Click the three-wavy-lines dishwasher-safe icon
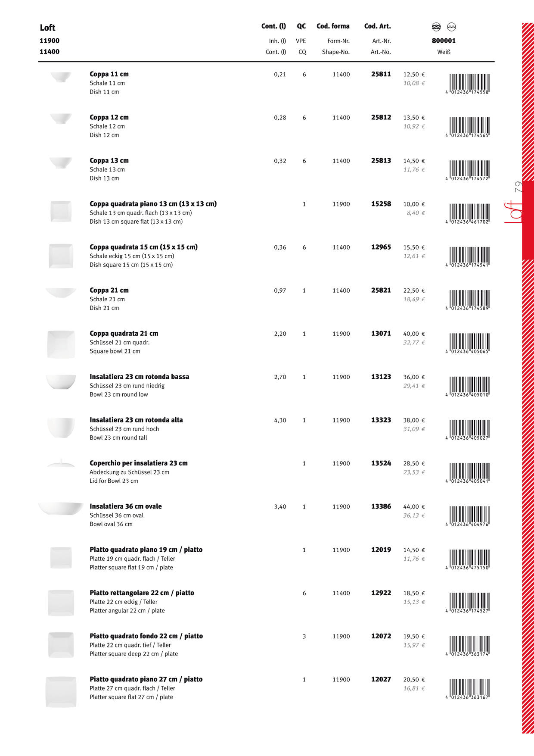Screen dimensions: 534x756 pyautogui.click(x=436, y=27)
